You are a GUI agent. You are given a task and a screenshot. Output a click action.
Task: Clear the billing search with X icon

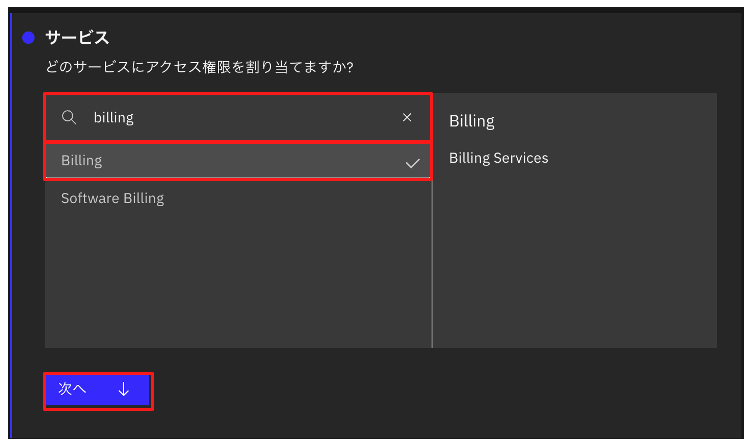pyautogui.click(x=407, y=117)
